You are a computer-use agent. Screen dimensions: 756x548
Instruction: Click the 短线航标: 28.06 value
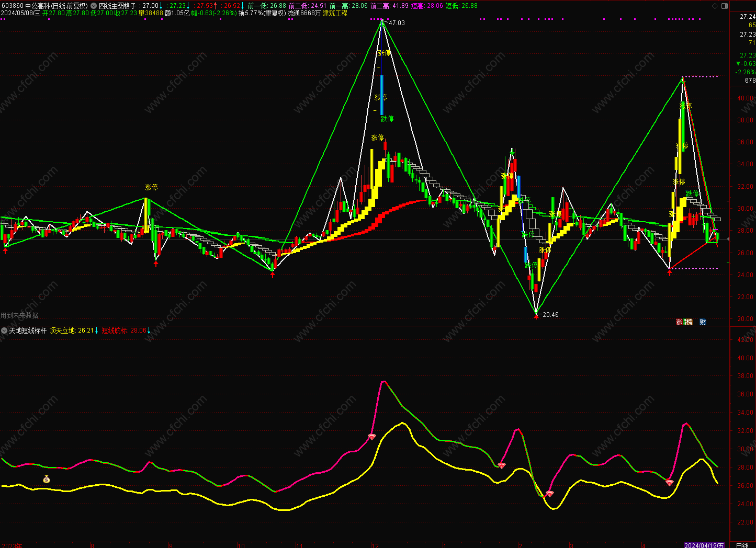point(124,330)
